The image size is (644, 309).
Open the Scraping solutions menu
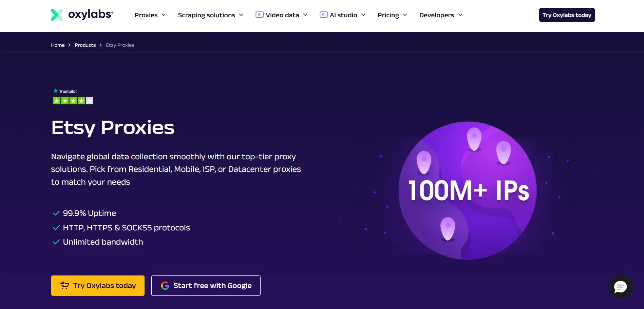coord(211,15)
